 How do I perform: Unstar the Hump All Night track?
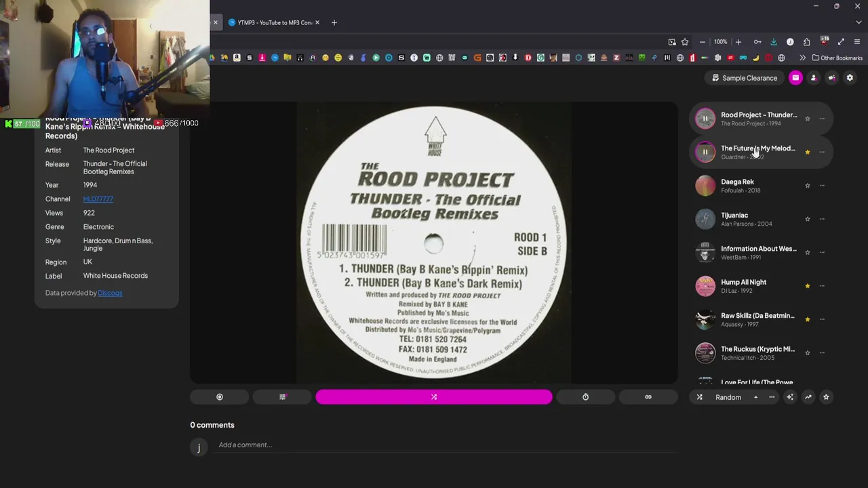pos(807,285)
